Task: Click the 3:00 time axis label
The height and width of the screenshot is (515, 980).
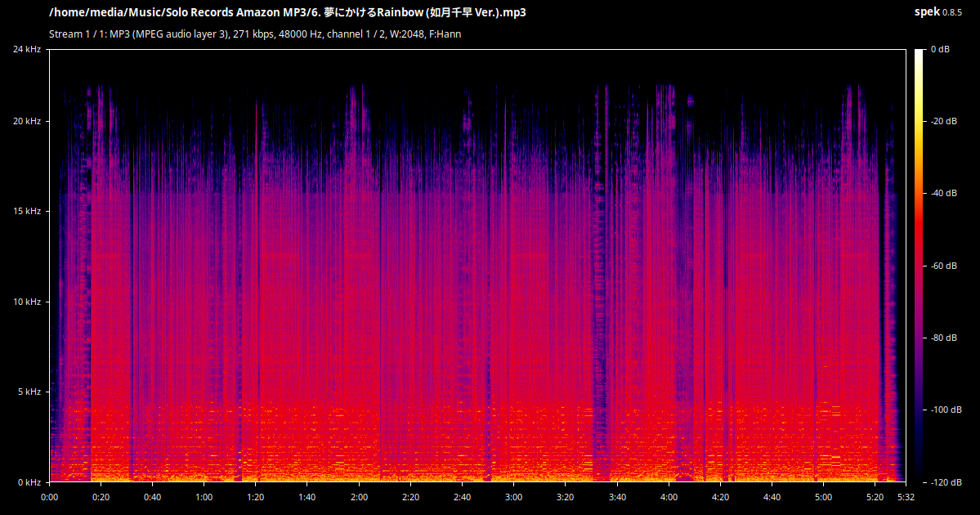Action: [x=514, y=497]
